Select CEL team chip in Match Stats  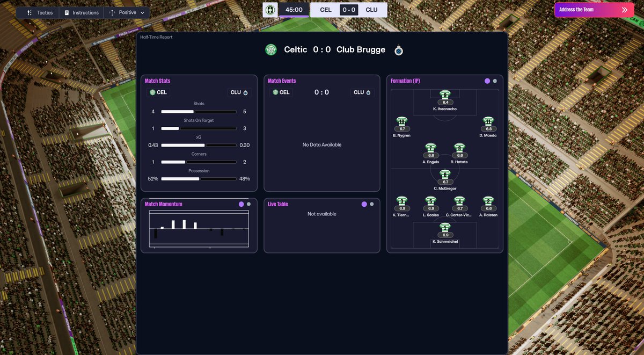tap(159, 92)
